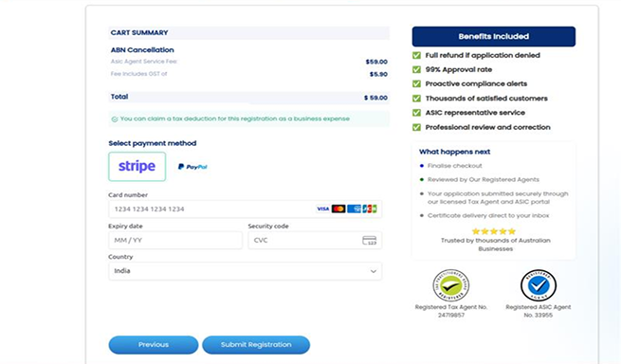621x364 pixels.
Task: Click the JCB card icon
Action: [x=370, y=209]
